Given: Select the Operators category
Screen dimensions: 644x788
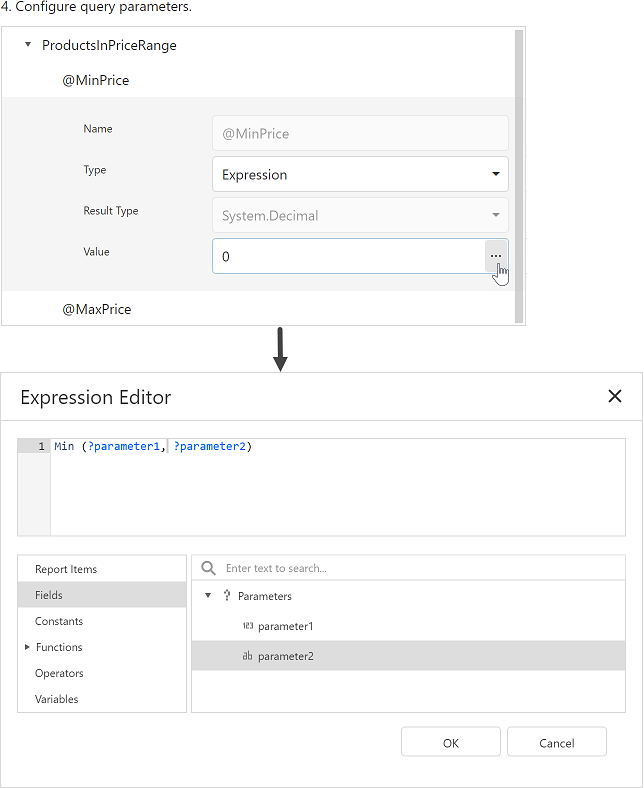Looking at the screenshot, I should pyautogui.click(x=59, y=673).
